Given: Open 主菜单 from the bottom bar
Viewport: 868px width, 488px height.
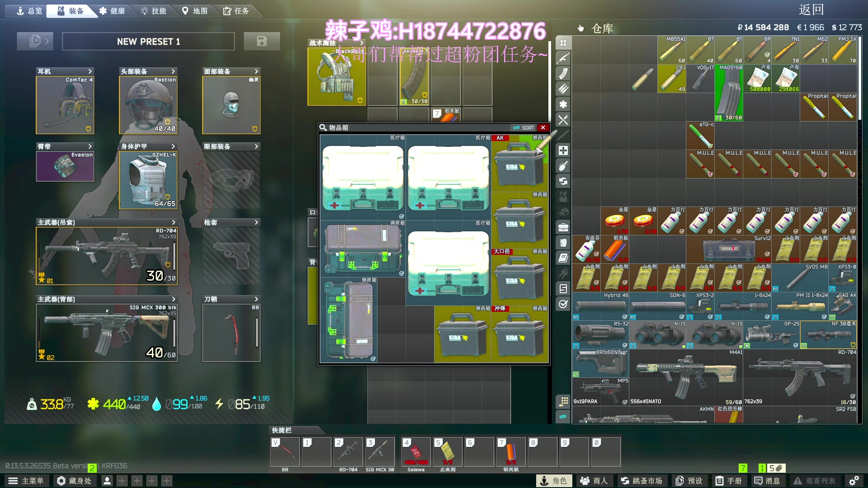Looking at the screenshot, I should [26, 481].
